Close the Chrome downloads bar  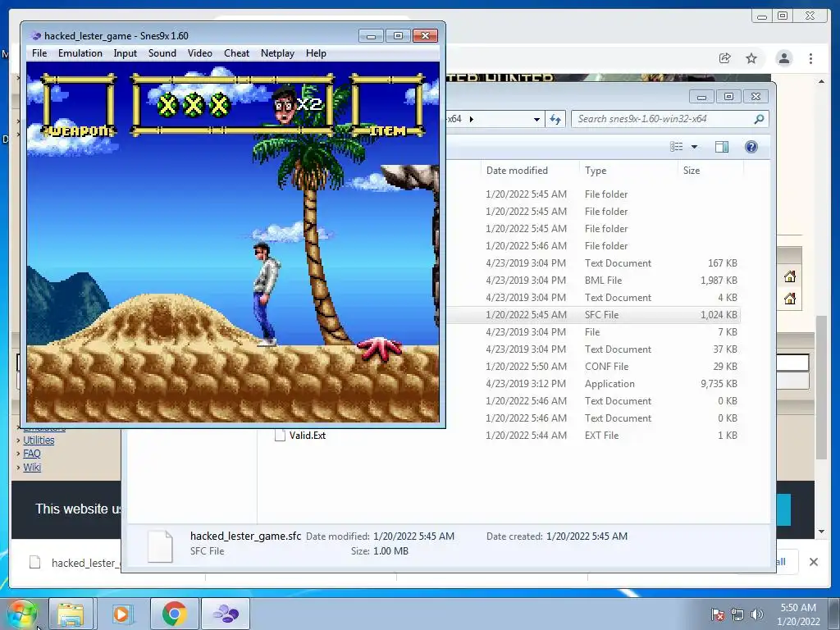(813, 562)
